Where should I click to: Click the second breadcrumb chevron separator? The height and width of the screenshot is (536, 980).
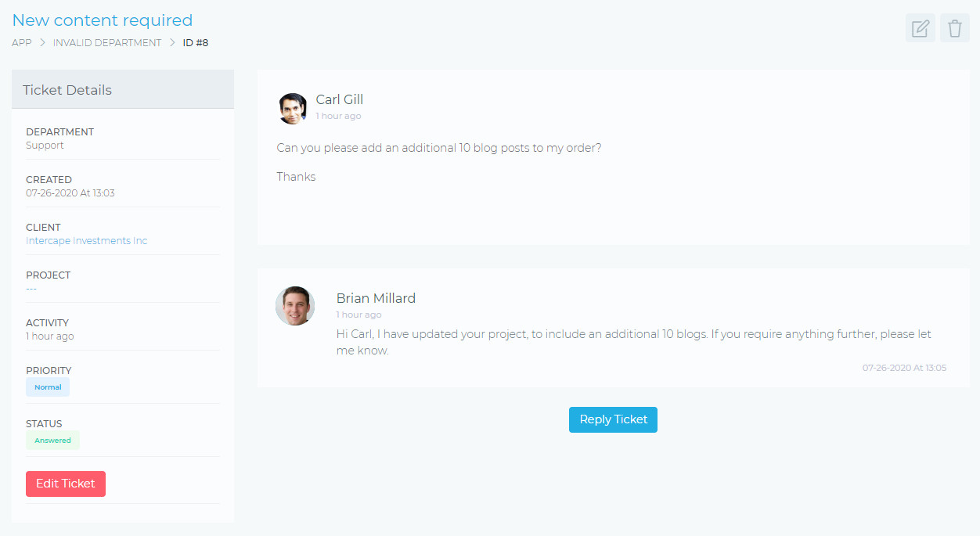pyautogui.click(x=172, y=43)
